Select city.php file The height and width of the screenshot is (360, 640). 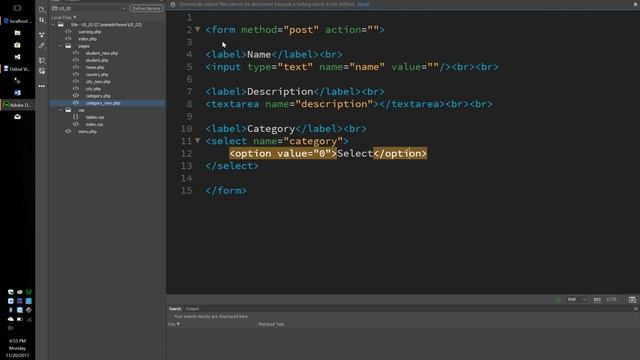[x=93, y=89]
